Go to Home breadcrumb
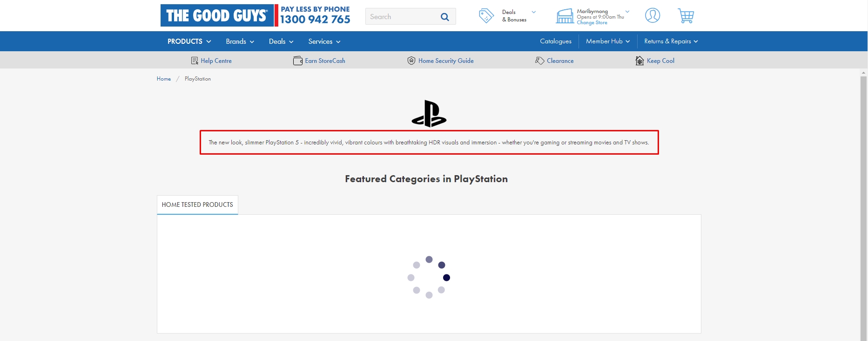The height and width of the screenshot is (341, 868). [x=164, y=79]
